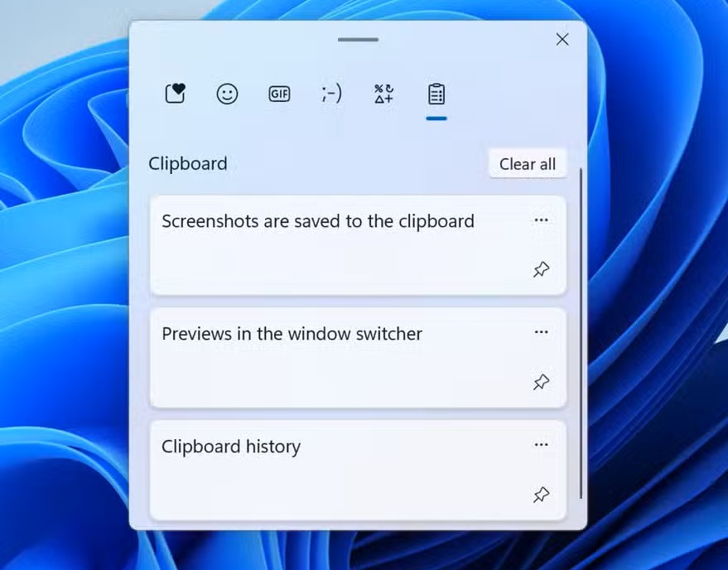The image size is (728, 570).
Task: Clear all clipboard items
Action: point(528,164)
